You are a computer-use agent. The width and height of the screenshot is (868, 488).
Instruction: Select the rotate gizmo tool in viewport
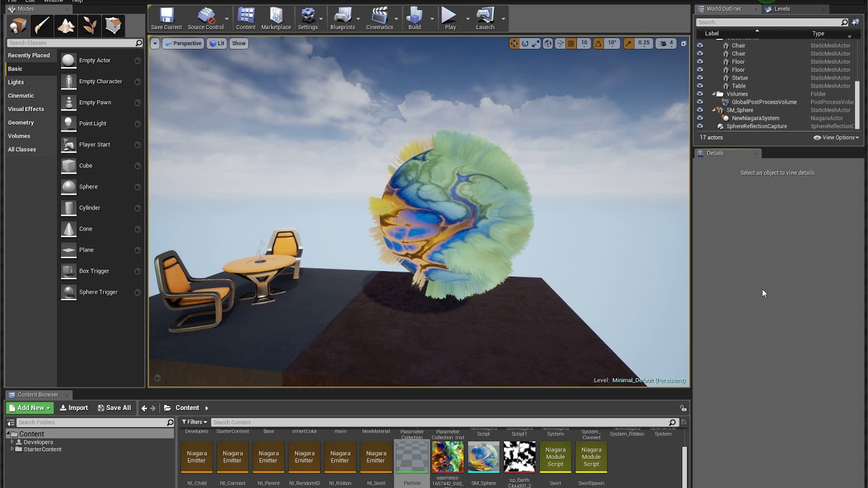(525, 43)
